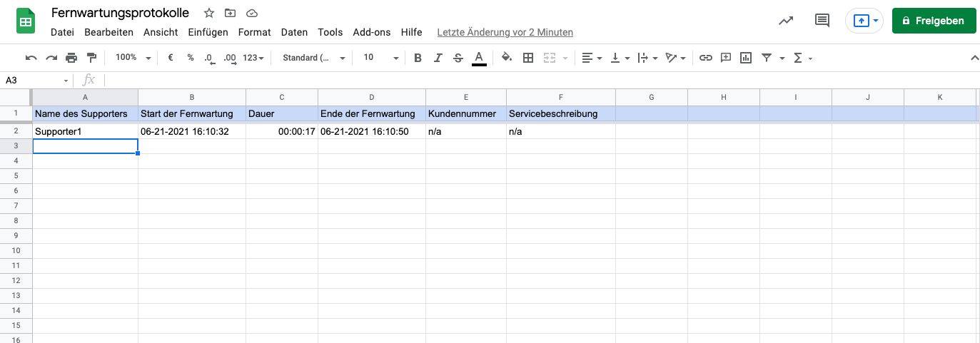
Task: Toggle bold formatting
Action: pyautogui.click(x=418, y=58)
